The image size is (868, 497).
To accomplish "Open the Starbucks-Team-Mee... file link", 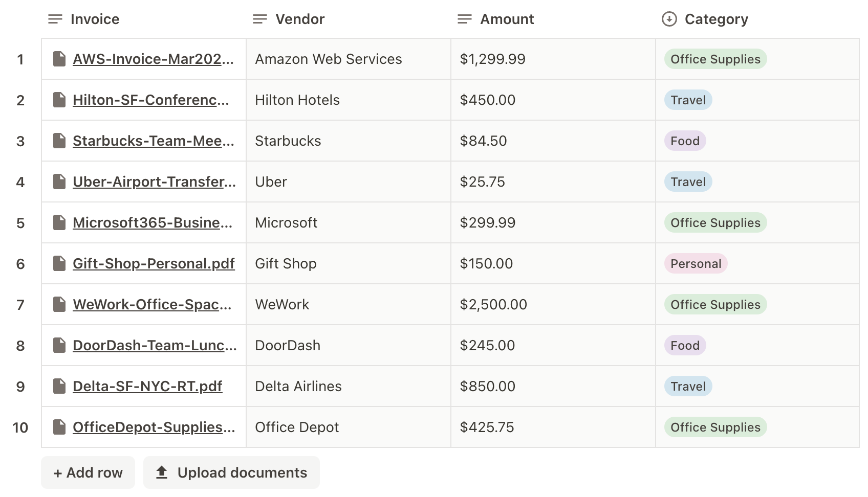I will [x=154, y=141].
